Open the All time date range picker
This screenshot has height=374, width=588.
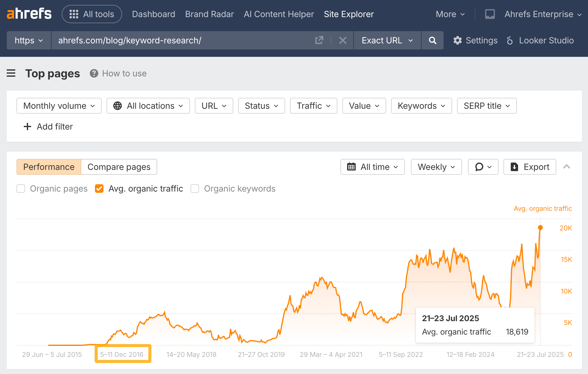(x=372, y=167)
